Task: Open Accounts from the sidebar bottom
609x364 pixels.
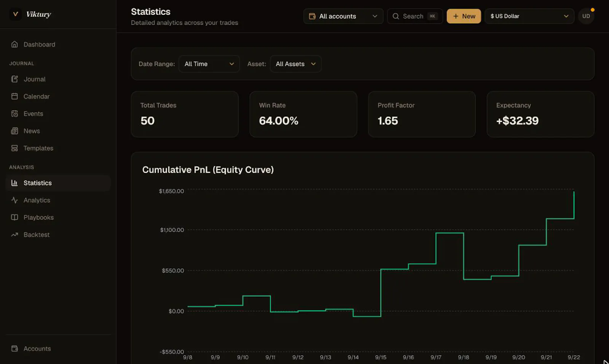Action: tap(58, 348)
